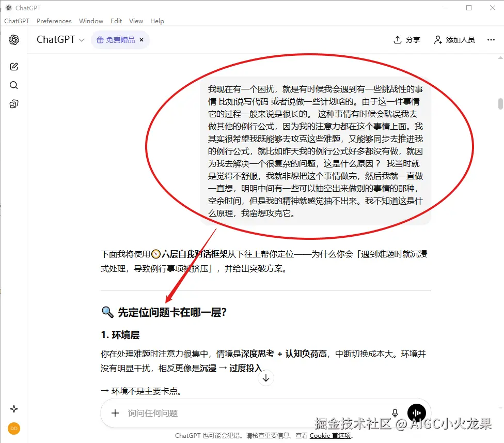Open the image library icon in sidebar

pos(13,103)
